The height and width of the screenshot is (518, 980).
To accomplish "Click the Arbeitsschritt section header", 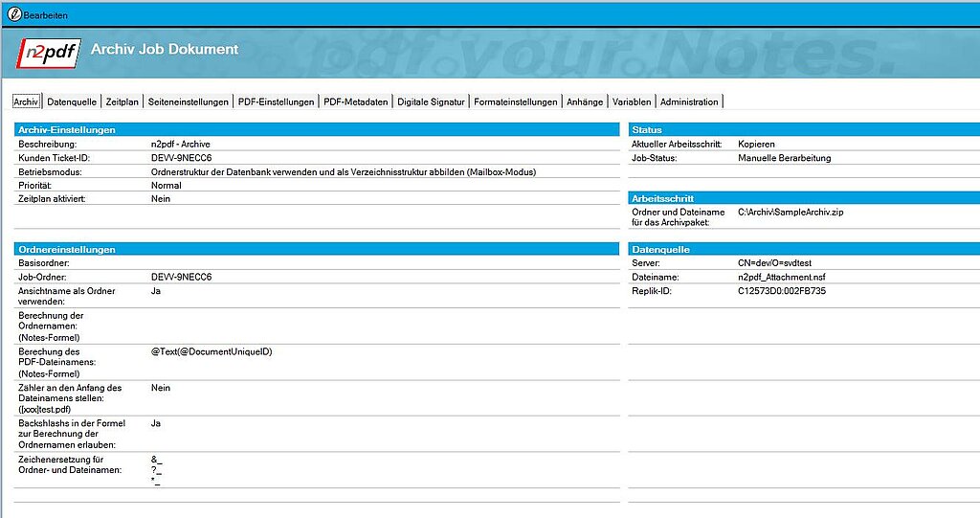I will pyautogui.click(x=804, y=198).
